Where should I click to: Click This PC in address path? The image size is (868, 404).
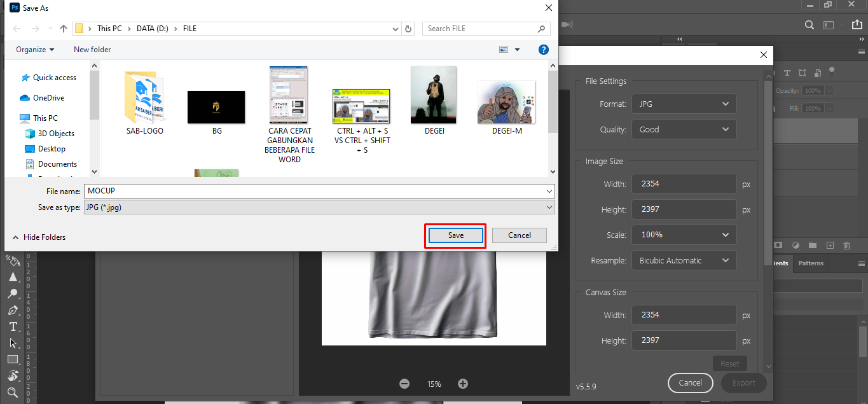(109, 29)
